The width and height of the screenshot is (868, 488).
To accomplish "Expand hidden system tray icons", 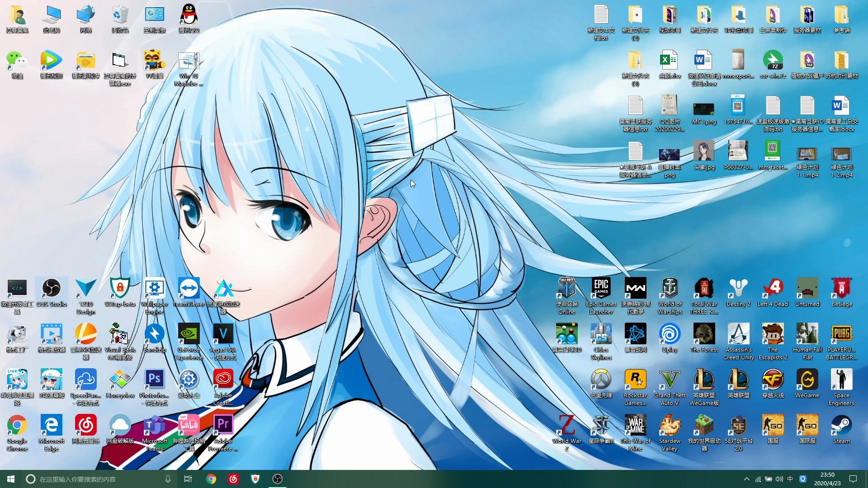I will tap(746, 479).
